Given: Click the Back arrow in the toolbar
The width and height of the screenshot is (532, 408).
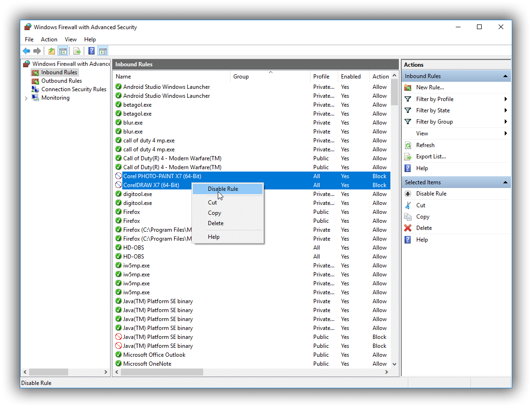Looking at the screenshot, I should pyautogui.click(x=26, y=51).
